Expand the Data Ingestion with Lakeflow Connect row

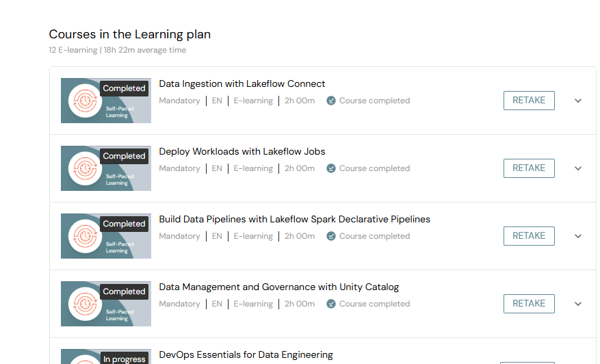tap(578, 101)
